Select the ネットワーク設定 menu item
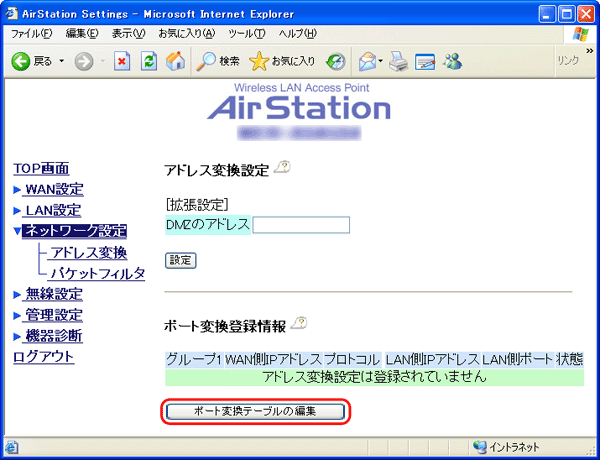This screenshot has width=600, height=460. pos(75,231)
